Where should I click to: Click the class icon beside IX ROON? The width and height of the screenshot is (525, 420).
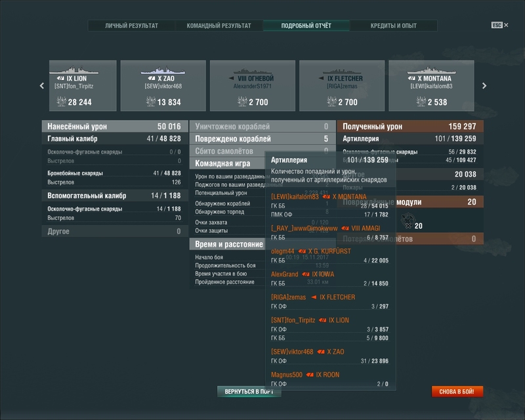click(310, 375)
